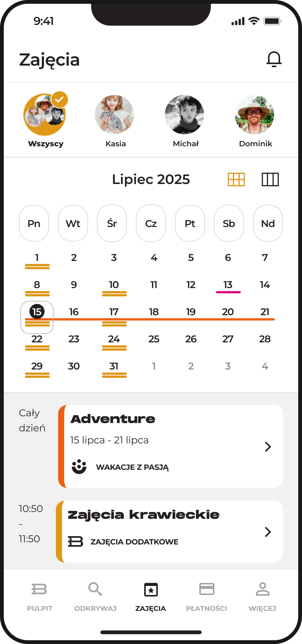Select the Pn weekday pill
The width and height of the screenshot is (302, 644).
coord(34,224)
